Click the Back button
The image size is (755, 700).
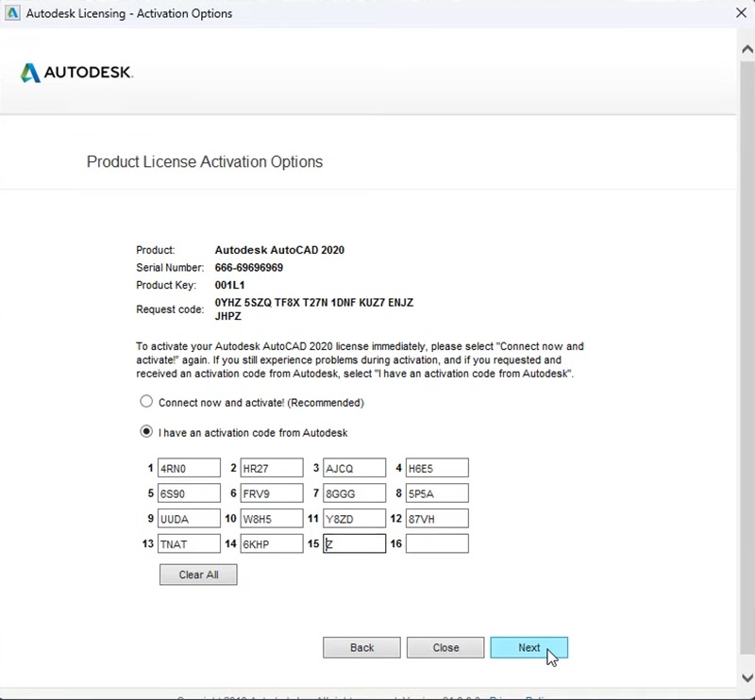pyautogui.click(x=361, y=648)
